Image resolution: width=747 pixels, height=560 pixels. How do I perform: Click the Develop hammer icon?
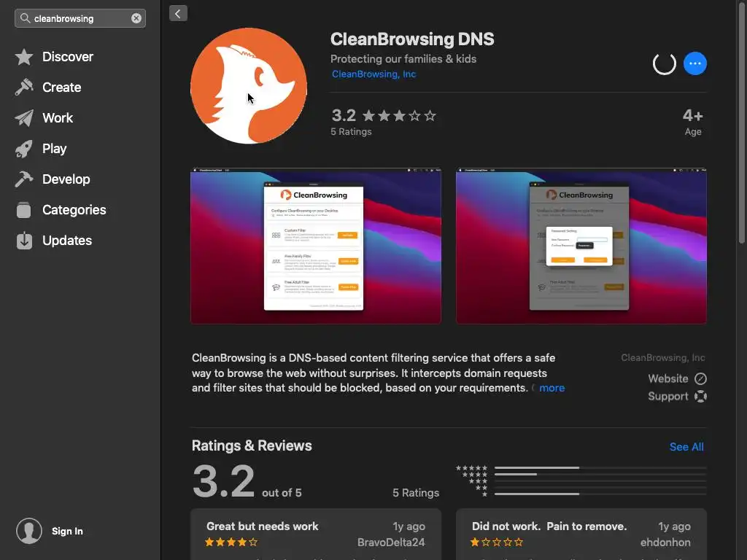[24, 179]
